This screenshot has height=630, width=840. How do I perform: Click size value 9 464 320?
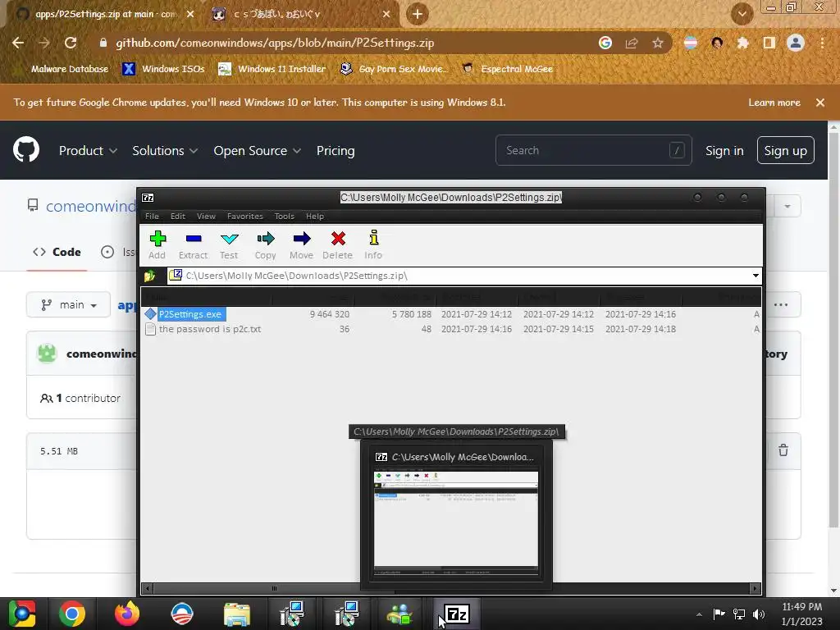pos(330,314)
